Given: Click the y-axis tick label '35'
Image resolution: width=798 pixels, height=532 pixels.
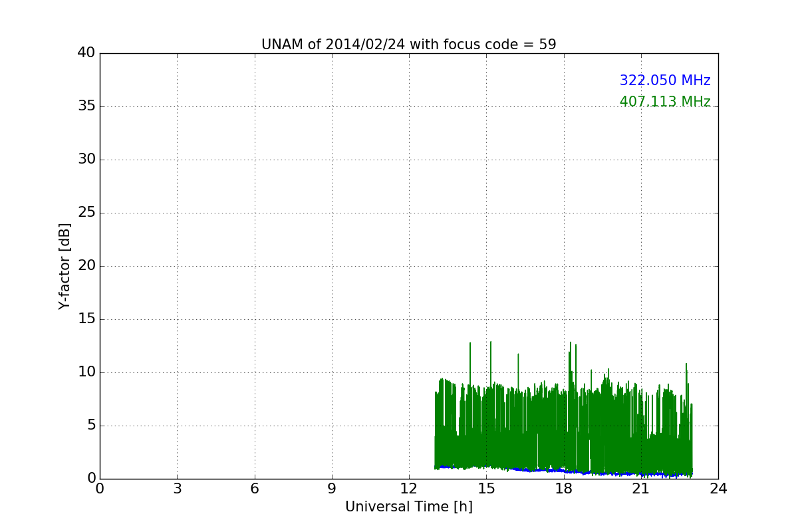Looking at the screenshot, I should coord(86,106).
